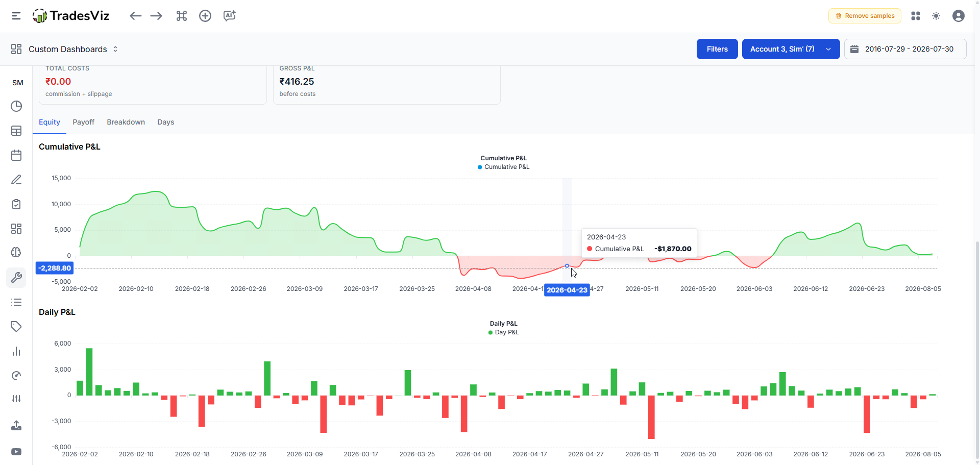Open the bar chart sidebar icon

pyautogui.click(x=16, y=351)
